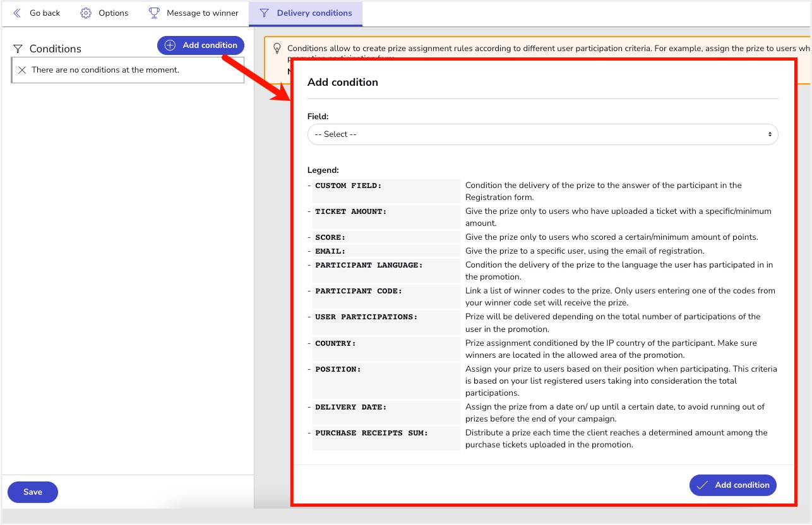
Task: Click the Options gear icon
Action: (x=86, y=13)
